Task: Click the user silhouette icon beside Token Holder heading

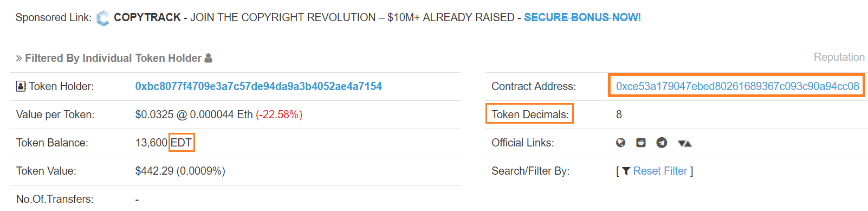Action: (208, 58)
